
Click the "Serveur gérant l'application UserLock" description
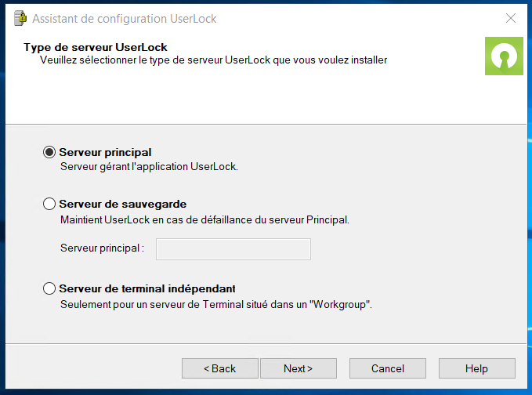[x=149, y=166]
